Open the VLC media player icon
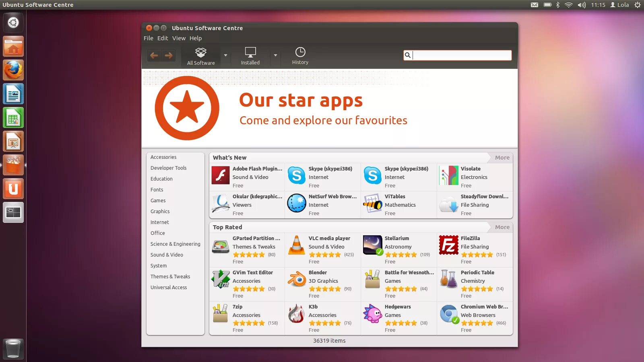Image resolution: width=644 pixels, height=362 pixels. tap(297, 246)
